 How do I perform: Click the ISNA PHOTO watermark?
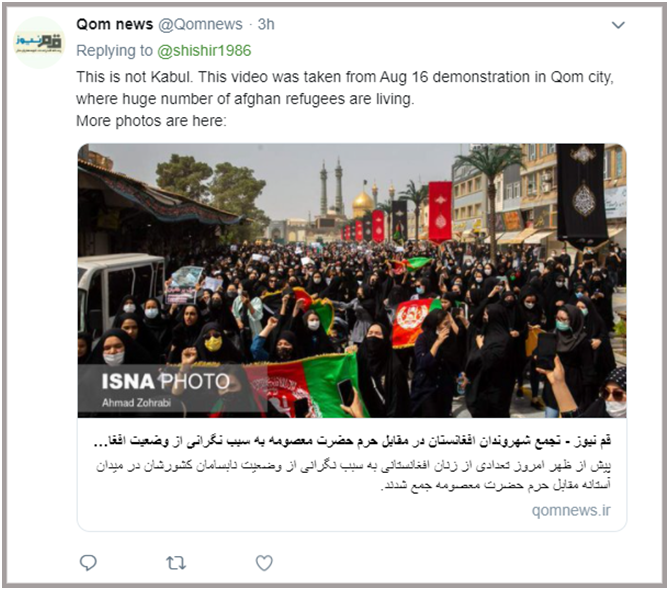coord(166,381)
